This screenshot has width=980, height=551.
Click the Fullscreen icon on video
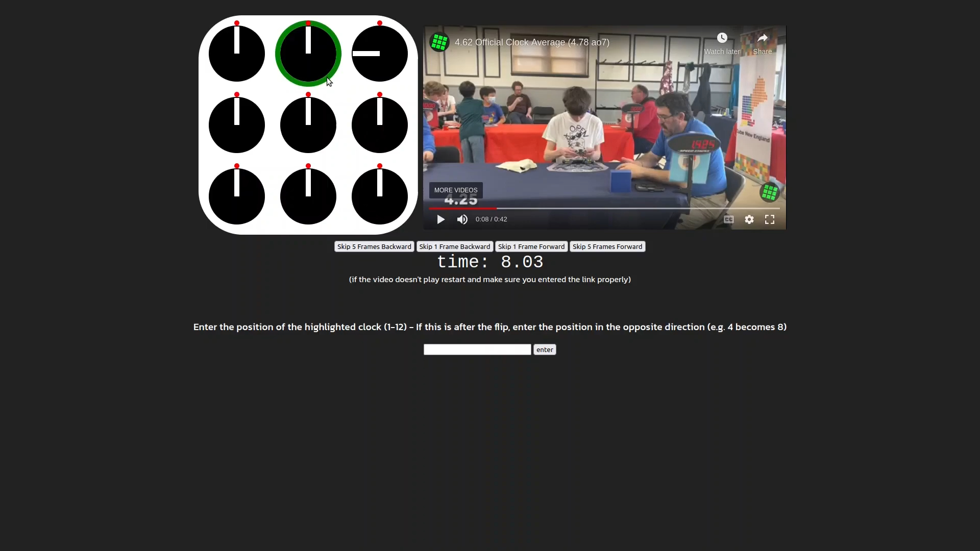click(770, 219)
